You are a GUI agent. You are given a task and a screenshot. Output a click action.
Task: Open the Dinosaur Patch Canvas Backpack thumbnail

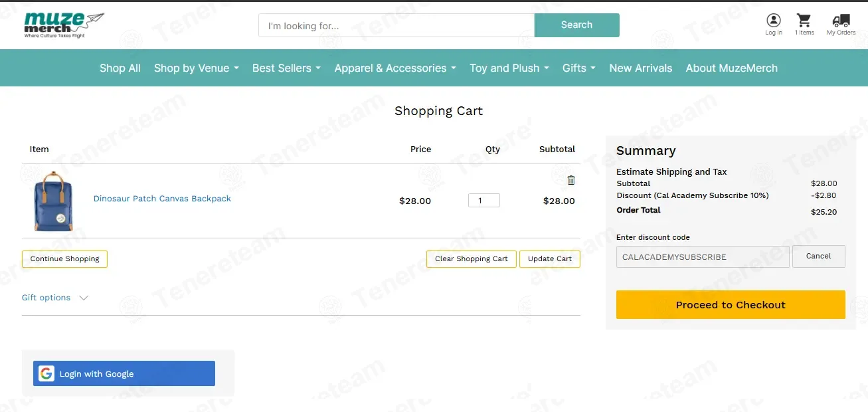[53, 201]
